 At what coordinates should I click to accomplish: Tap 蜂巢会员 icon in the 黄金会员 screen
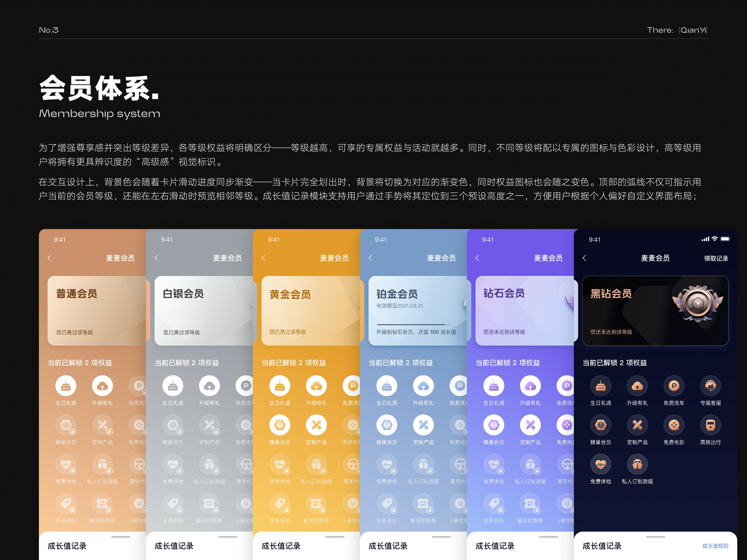point(280,425)
